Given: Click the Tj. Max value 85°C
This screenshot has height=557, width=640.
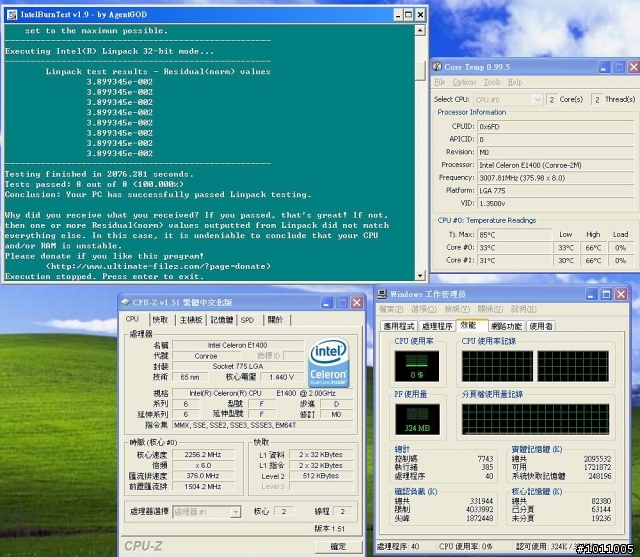Looking at the screenshot, I should (514, 235).
